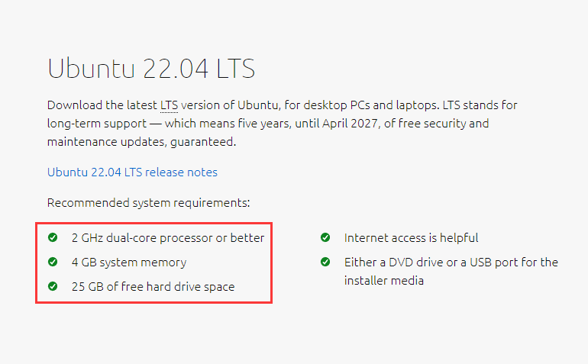The width and height of the screenshot is (588, 364).
Task: Click the dotted-underlined LTS abbreviation in the paragraph
Action: click(169, 105)
